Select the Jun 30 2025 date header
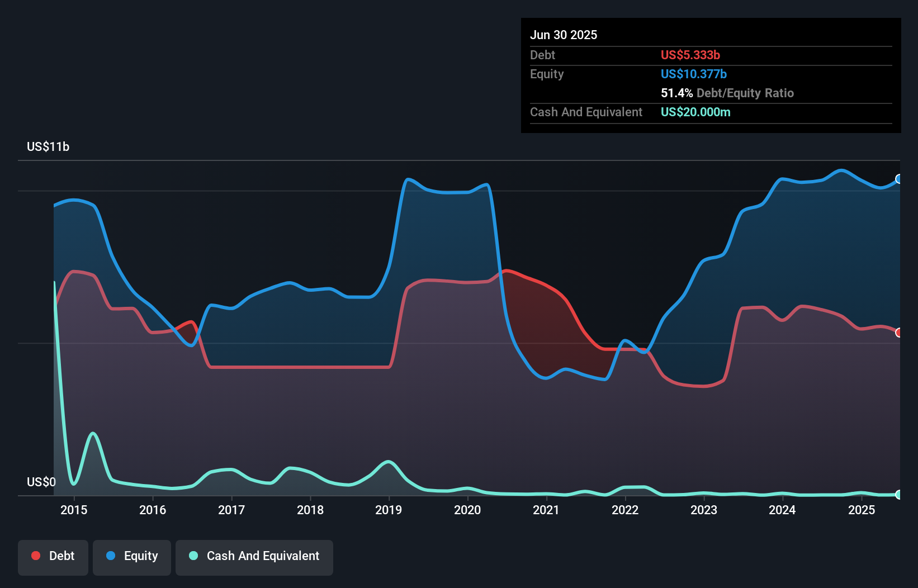Screen dimensions: 918x588 click(564, 35)
